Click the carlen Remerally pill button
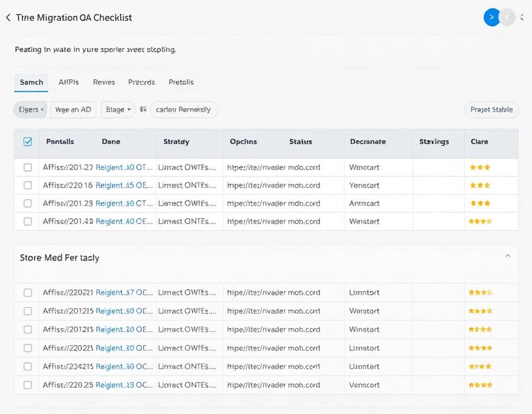 click(184, 109)
